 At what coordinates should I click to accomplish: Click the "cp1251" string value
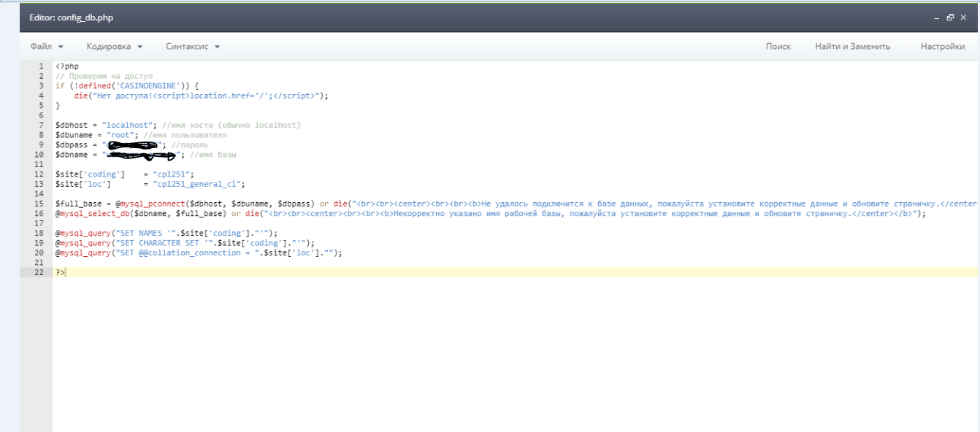point(172,174)
